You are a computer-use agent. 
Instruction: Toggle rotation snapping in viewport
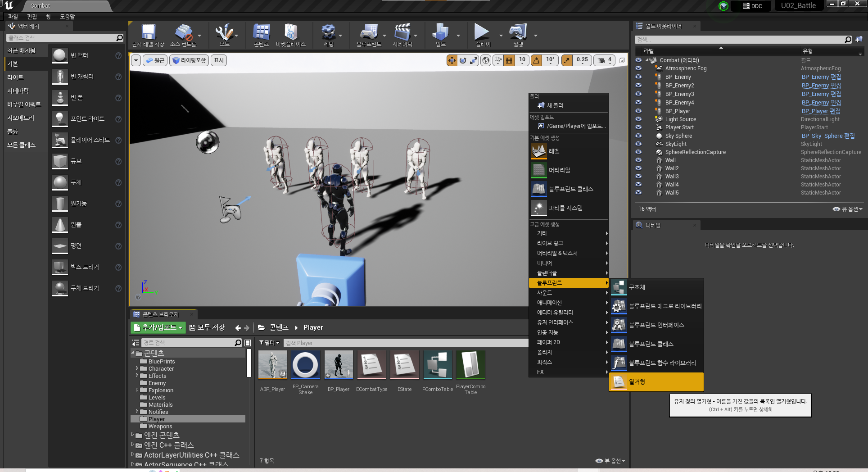click(537, 60)
